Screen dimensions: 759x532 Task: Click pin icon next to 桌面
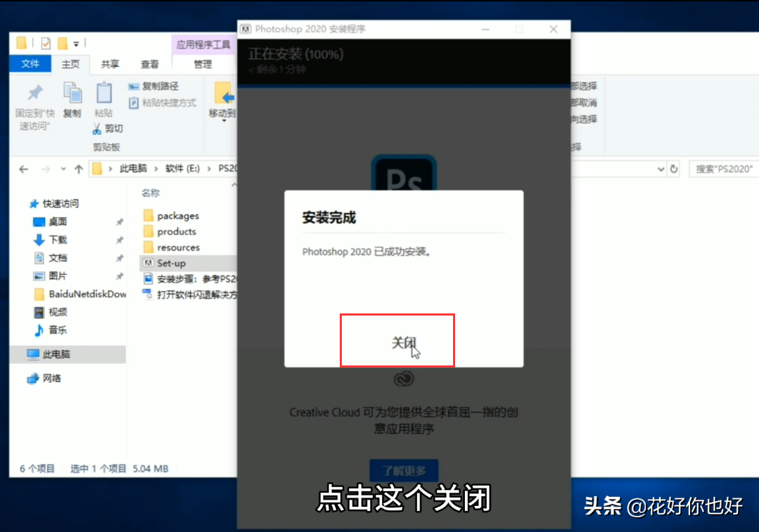pyautogui.click(x=120, y=222)
